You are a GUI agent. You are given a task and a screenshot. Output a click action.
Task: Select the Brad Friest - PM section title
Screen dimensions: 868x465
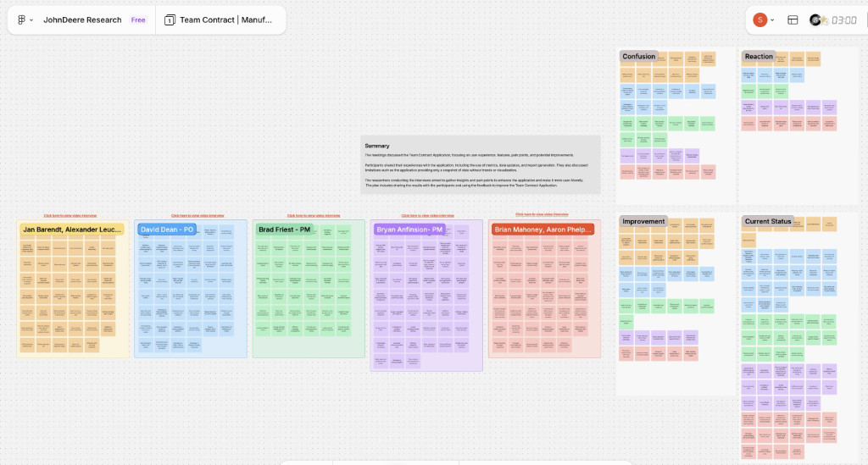coord(285,230)
